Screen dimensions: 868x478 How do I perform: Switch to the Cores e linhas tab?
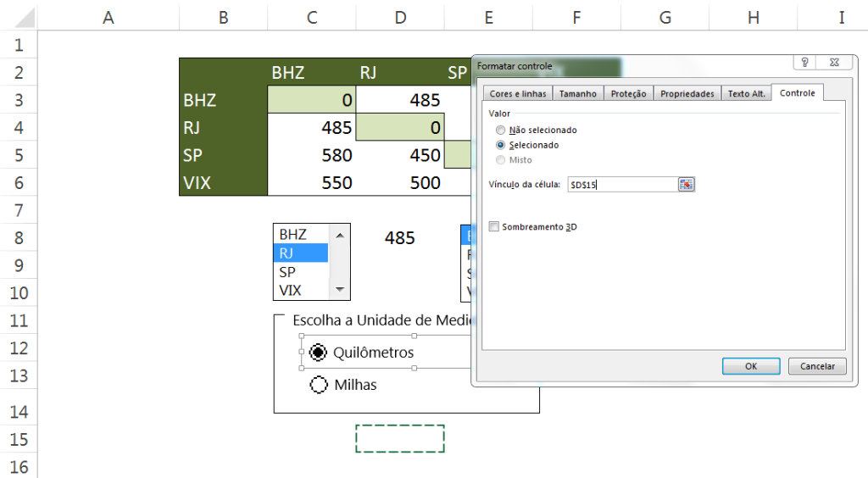point(518,93)
